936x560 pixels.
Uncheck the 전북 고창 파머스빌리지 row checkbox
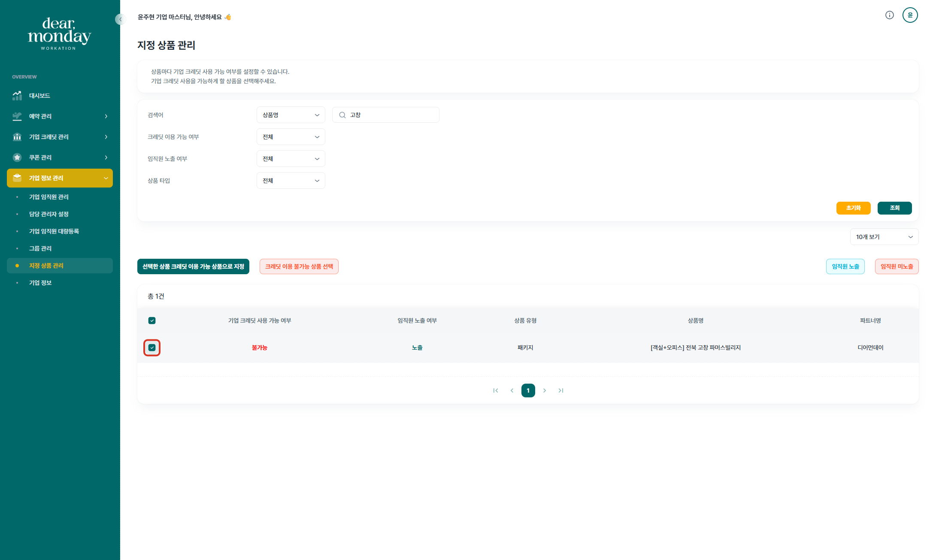coord(152,348)
